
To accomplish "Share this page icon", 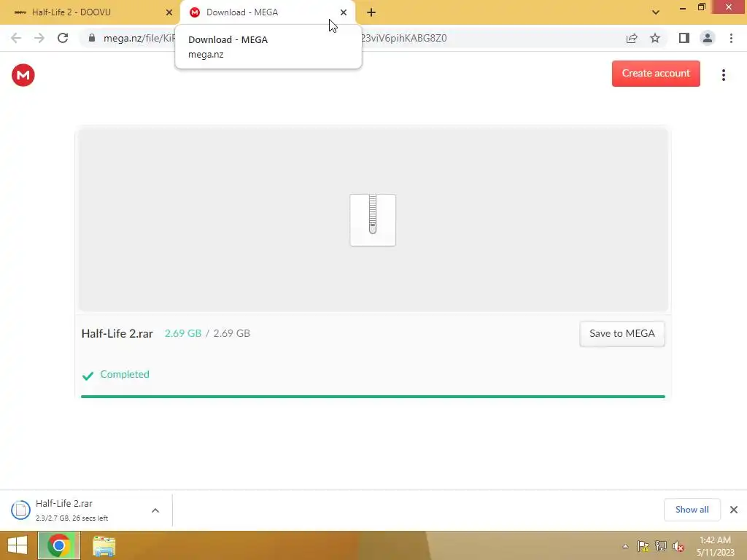I will click(632, 38).
